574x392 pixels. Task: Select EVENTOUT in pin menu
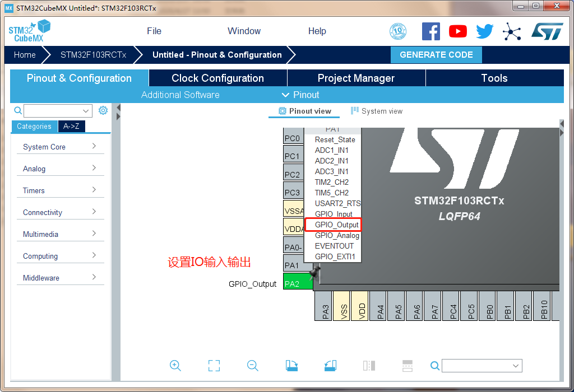point(333,246)
